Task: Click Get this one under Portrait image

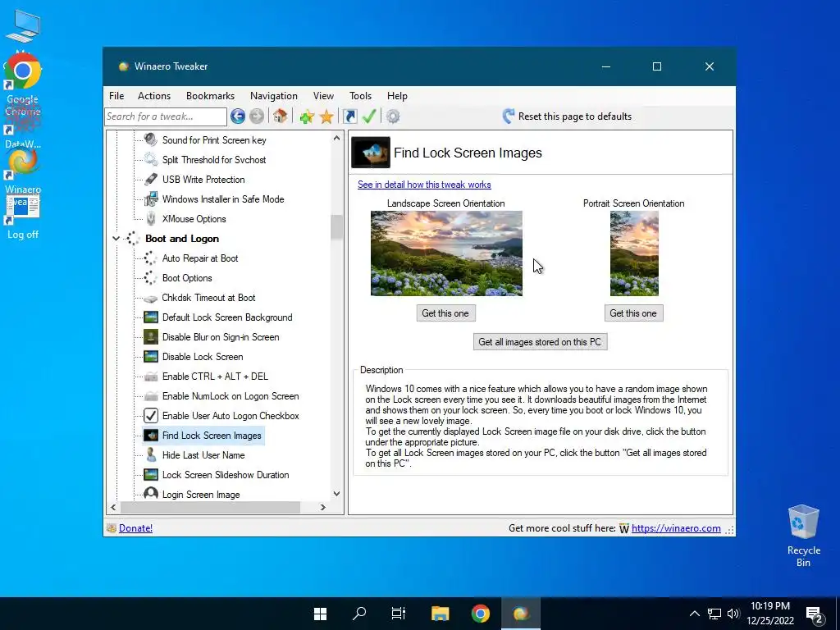Action: pos(633,313)
